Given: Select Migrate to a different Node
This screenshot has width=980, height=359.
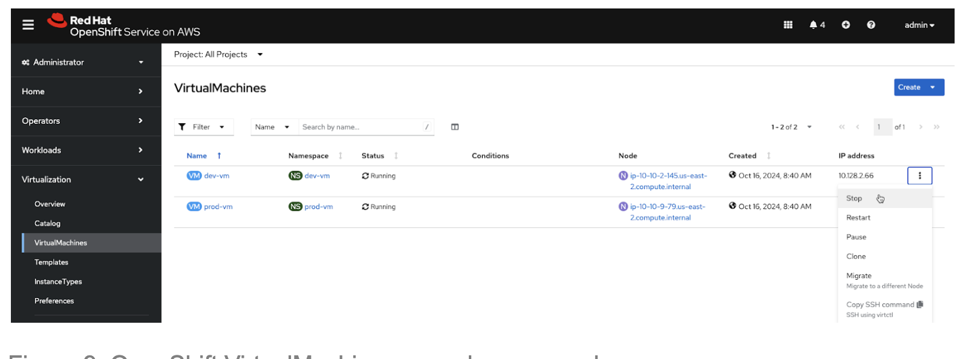Looking at the screenshot, I should [884, 280].
